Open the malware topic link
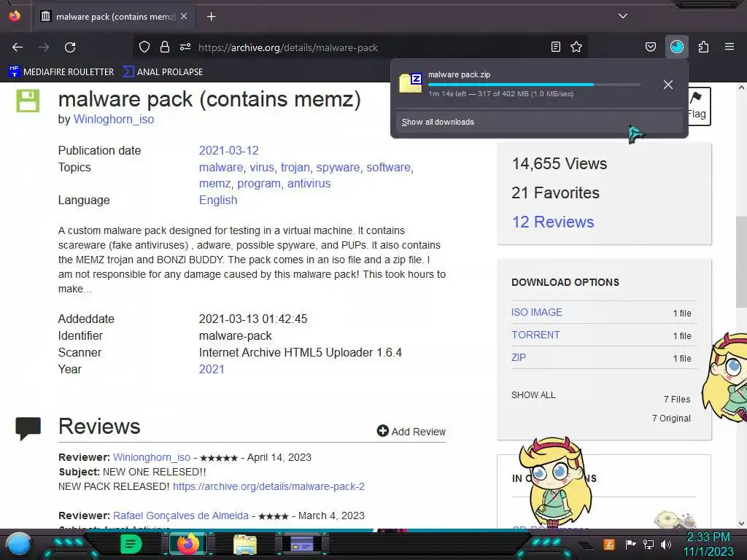747x560 pixels. click(x=221, y=168)
